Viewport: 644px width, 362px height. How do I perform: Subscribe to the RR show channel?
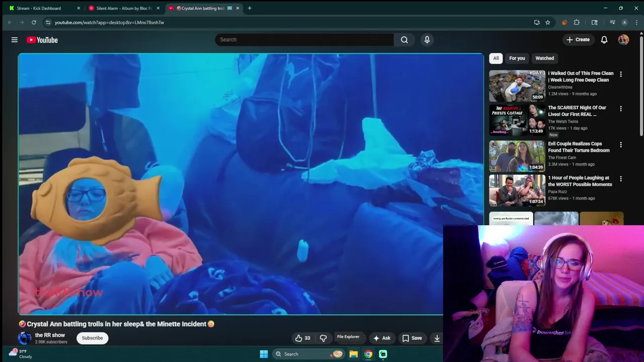click(x=92, y=338)
